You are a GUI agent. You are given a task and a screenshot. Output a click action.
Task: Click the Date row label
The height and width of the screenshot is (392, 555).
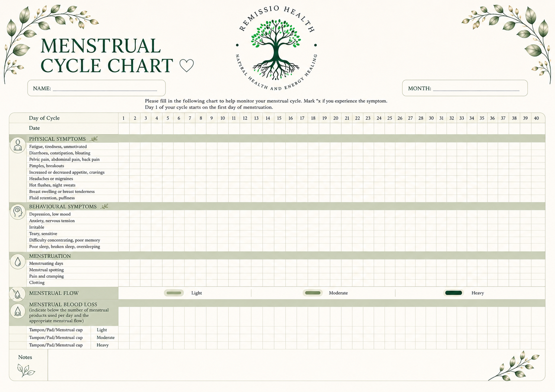[x=34, y=128]
